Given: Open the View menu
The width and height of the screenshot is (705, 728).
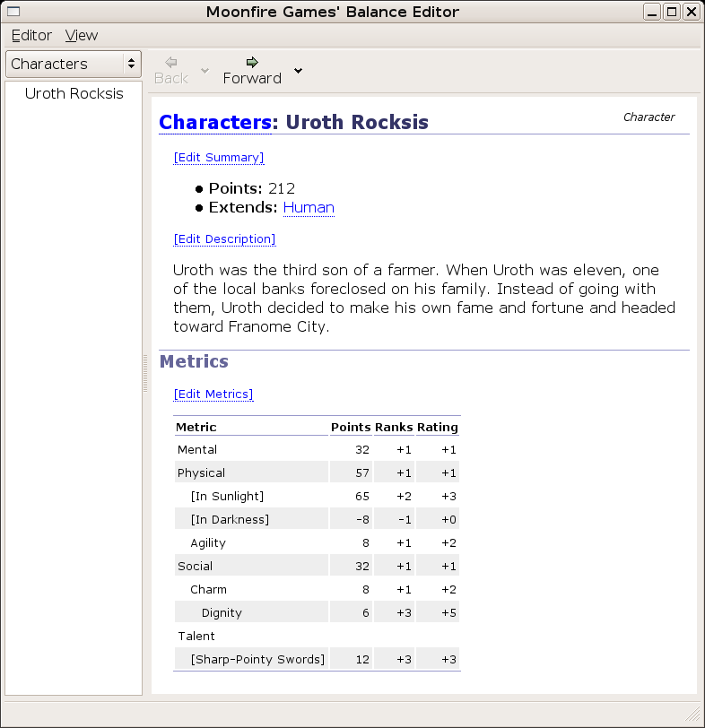Looking at the screenshot, I should click(82, 35).
